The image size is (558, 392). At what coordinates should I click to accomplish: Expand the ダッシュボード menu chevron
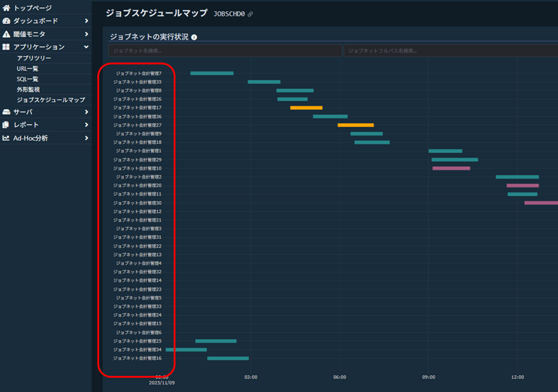pyautogui.click(x=86, y=21)
